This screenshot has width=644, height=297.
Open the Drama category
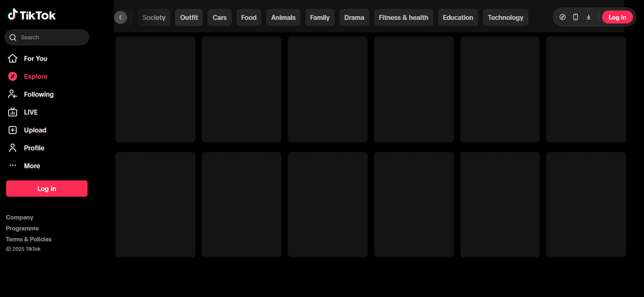coord(354,17)
